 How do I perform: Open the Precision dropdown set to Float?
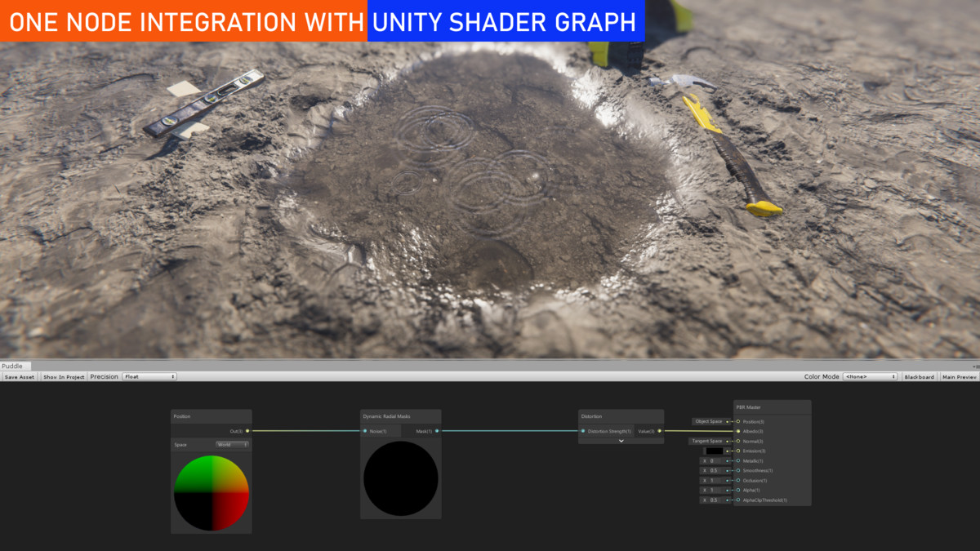pos(149,376)
